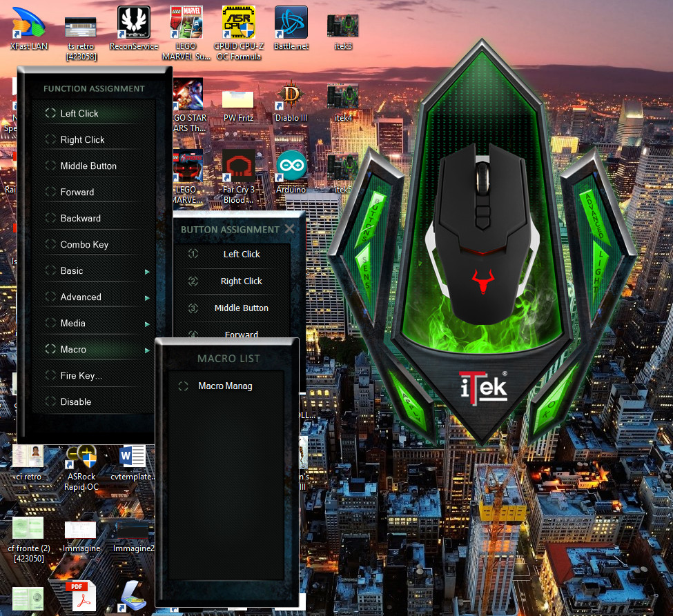The image size is (673, 616).
Task: Open the scanner shortcut icon at bottom
Action: click(x=133, y=596)
